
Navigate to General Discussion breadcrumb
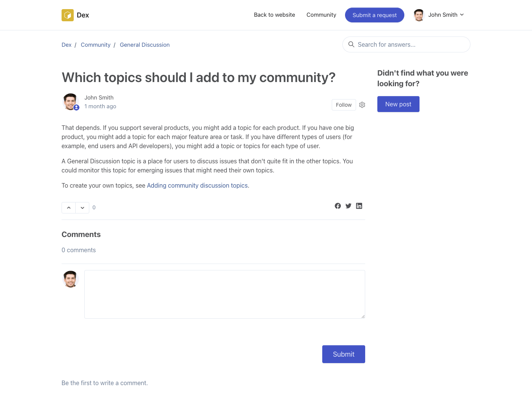pyautogui.click(x=144, y=45)
